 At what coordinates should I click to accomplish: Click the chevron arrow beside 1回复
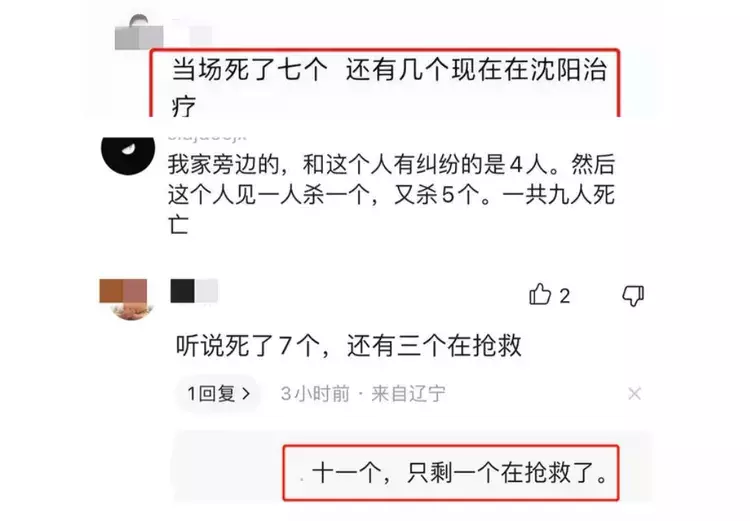(246, 394)
